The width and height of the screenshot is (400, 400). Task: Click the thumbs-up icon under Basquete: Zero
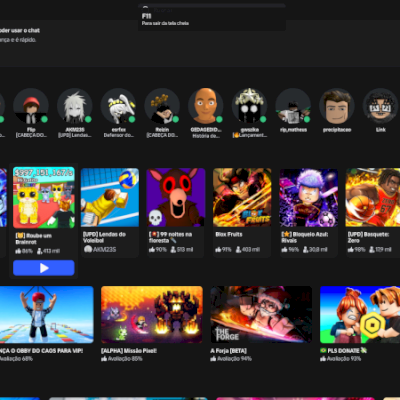[x=350, y=249]
